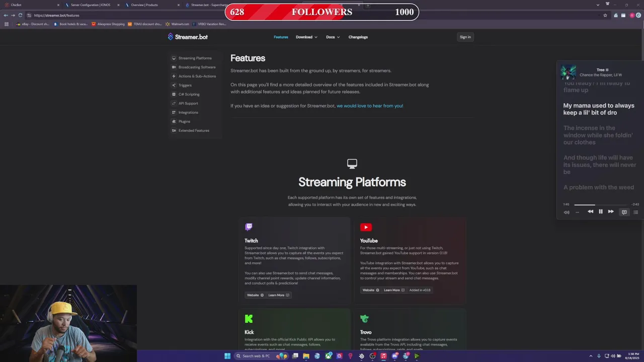The image size is (644, 362).
Task: Open File Explorer from the taskbar
Action: (x=305, y=356)
